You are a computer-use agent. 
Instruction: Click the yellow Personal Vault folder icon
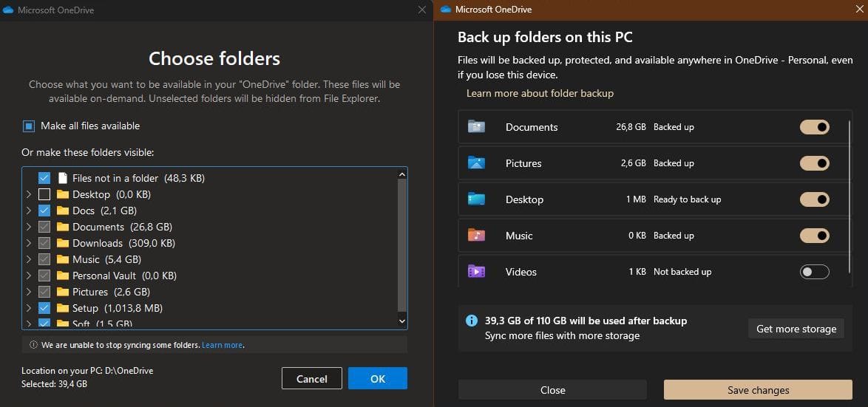tap(63, 276)
